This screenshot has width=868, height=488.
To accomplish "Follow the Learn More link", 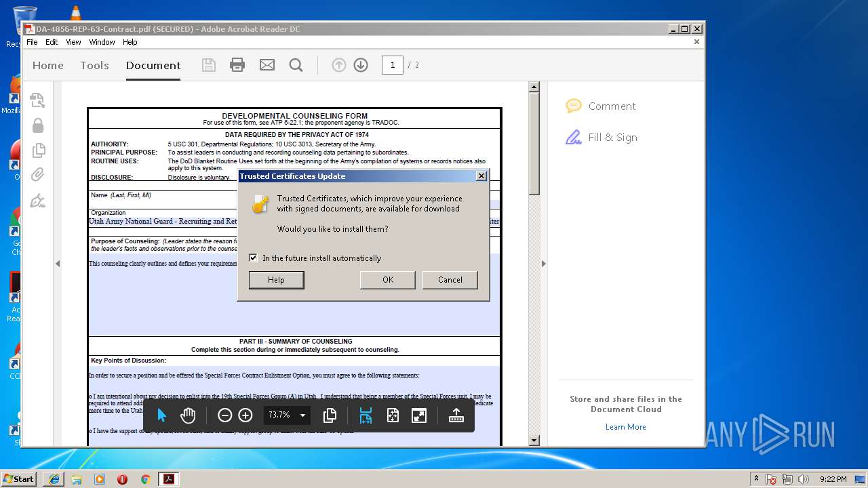I will pos(626,427).
